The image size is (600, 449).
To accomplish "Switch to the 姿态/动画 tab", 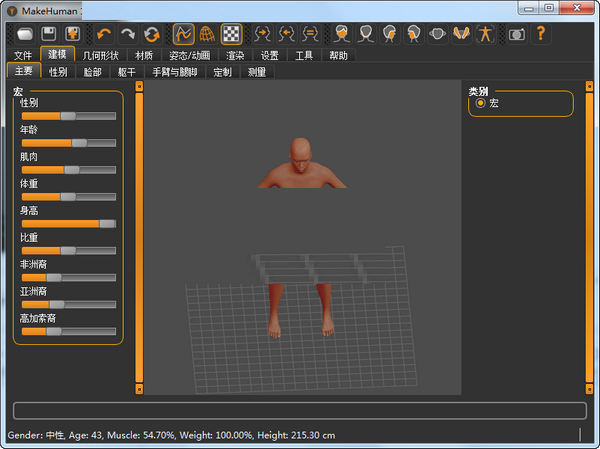I will tap(190, 55).
